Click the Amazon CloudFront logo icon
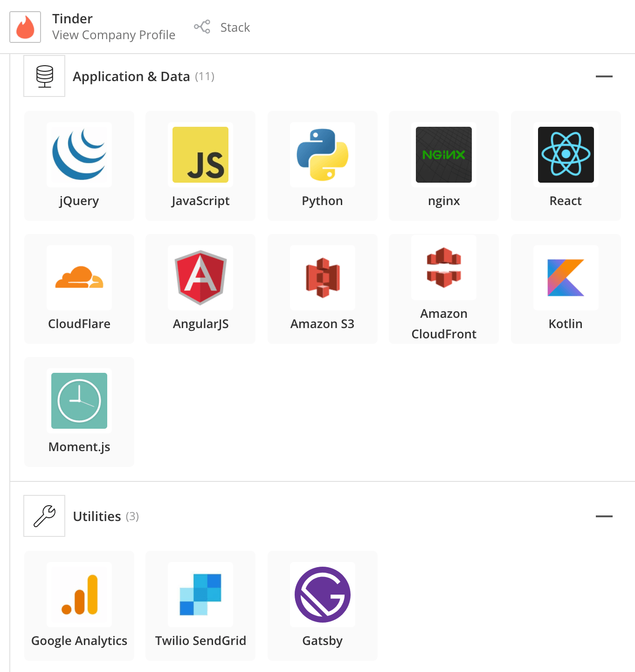 (x=444, y=267)
